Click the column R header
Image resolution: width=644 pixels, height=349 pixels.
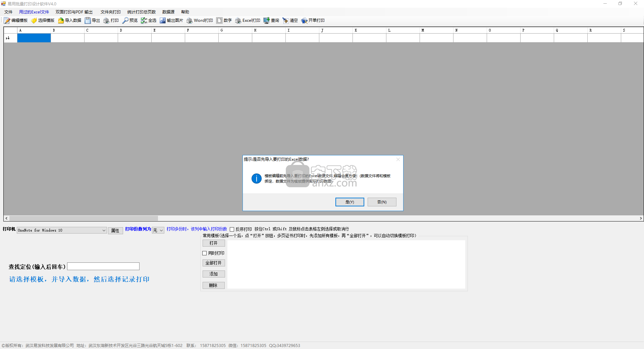coord(604,30)
